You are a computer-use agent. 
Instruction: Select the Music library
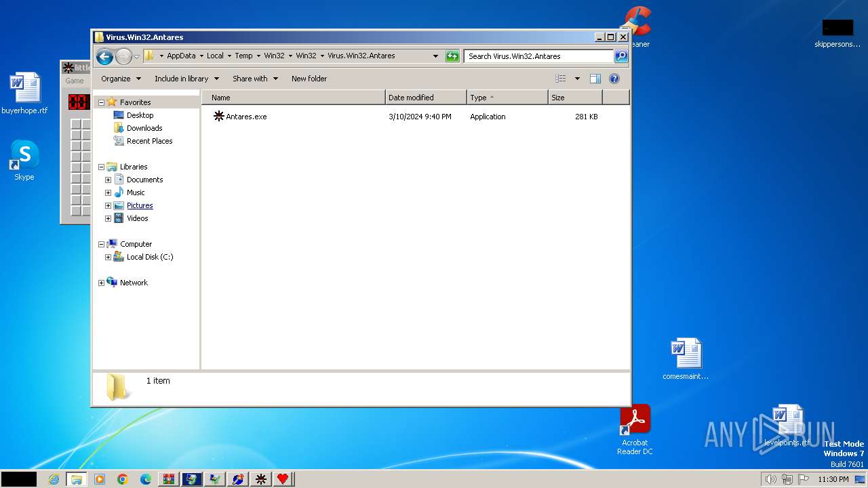click(x=136, y=192)
